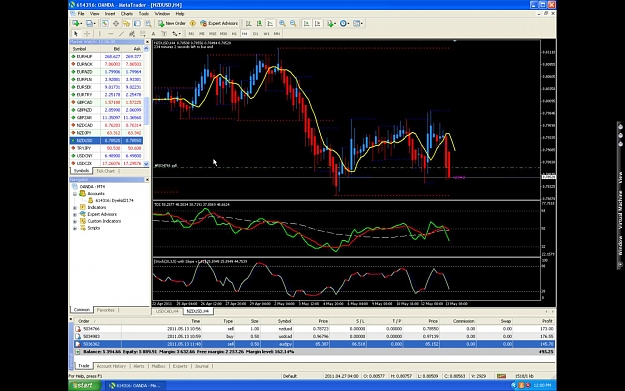625x391 pixels.
Task: Toggle the Expert Advisors button
Action: (x=219, y=24)
